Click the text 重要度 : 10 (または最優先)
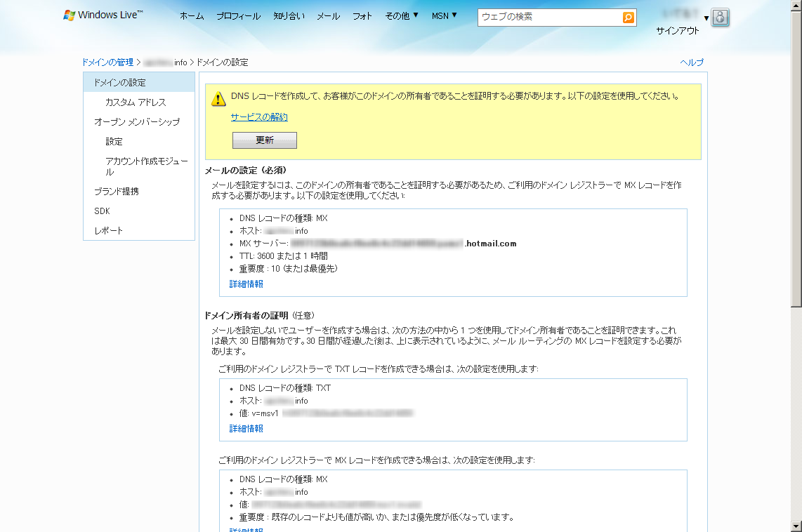Viewport: 802px width, 532px height. coord(289,269)
